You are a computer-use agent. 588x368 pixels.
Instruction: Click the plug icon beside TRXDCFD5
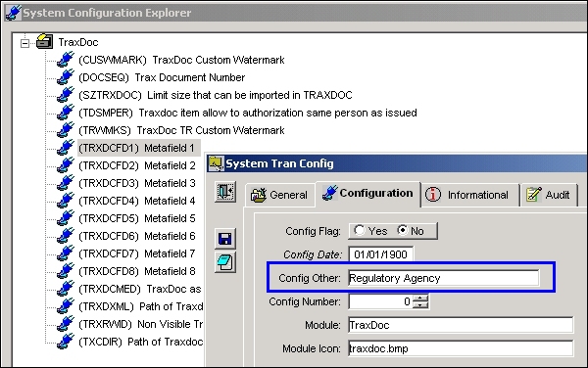66,218
